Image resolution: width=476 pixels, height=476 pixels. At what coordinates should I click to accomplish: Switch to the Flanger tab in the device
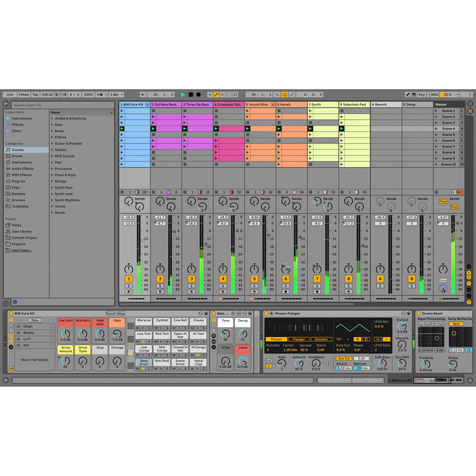pyautogui.click(x=299, y=339)
